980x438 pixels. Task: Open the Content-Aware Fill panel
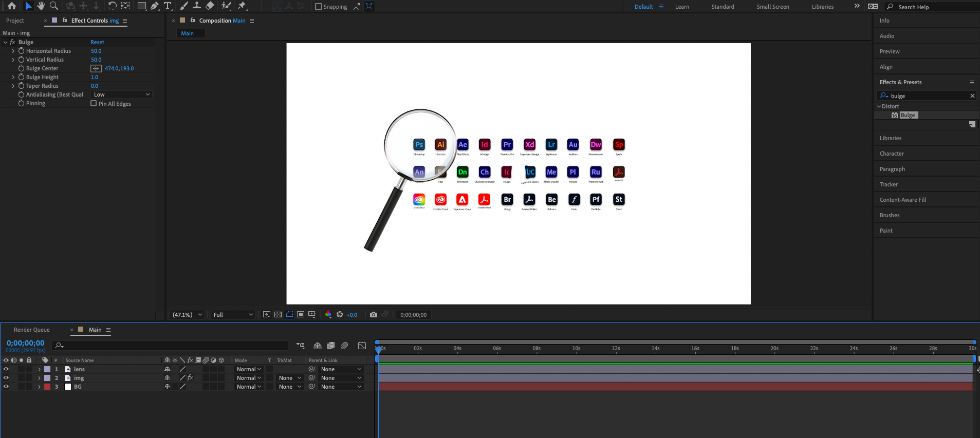coord(903,200)
